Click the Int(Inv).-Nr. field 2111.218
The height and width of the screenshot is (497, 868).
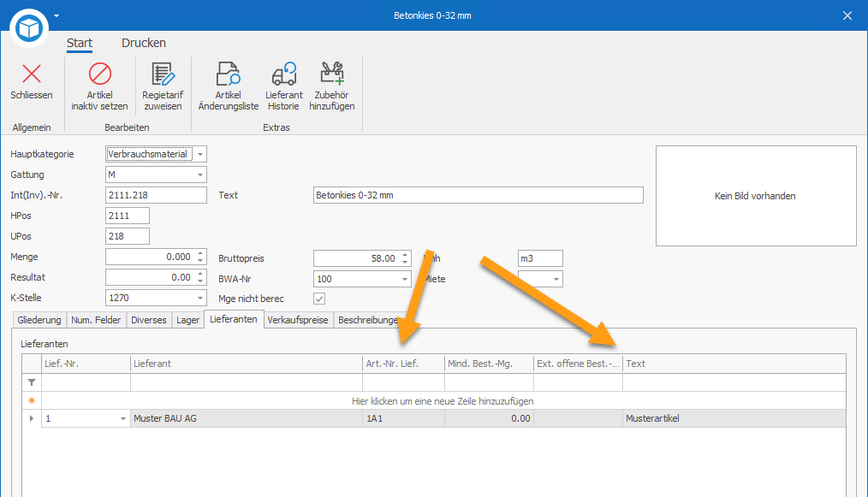click(x=156, y=195)
